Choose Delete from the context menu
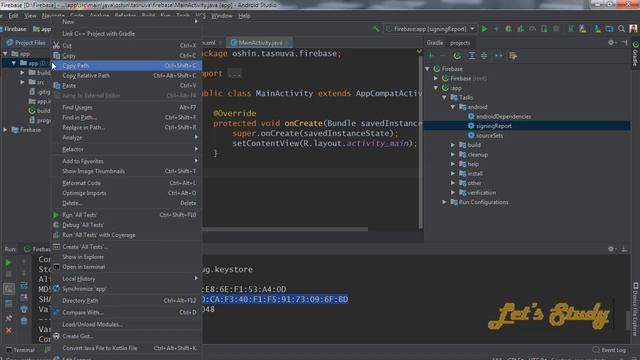 [x=127, y=203]
